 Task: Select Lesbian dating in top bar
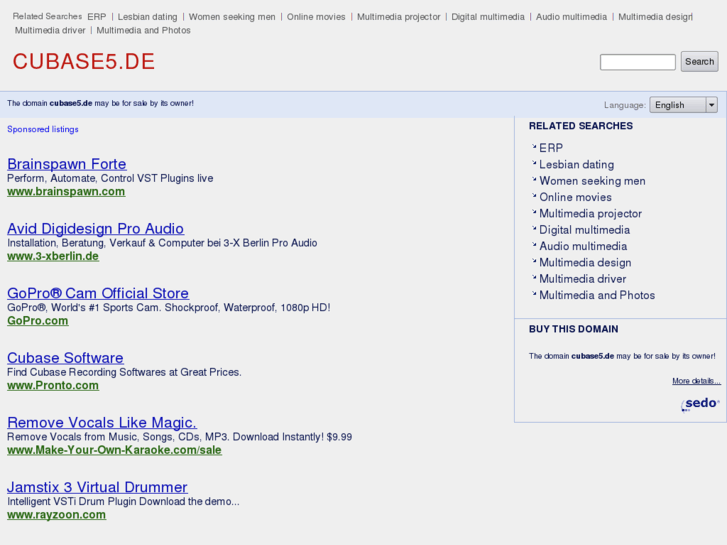pyautogui.click(x=147, y=17)
